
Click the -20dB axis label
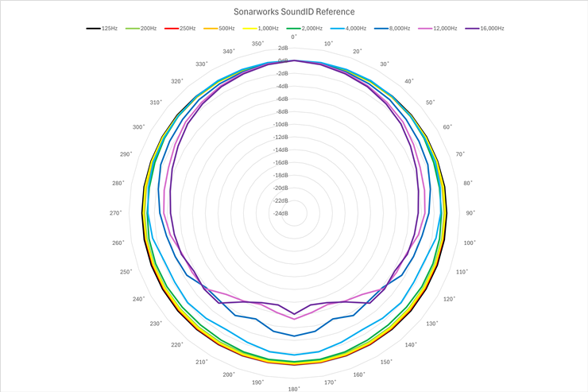[280, 188]
